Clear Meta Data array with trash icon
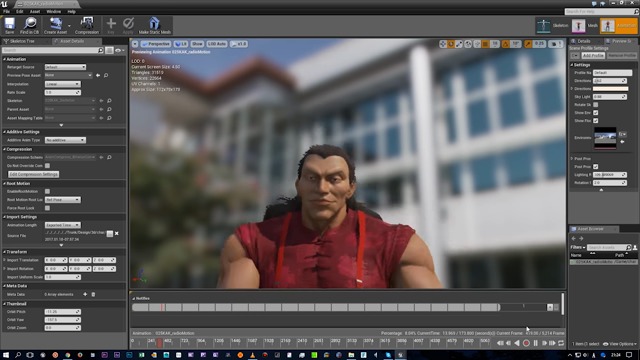Viewport: 640px width, 360px height. [x=93, y=294]
